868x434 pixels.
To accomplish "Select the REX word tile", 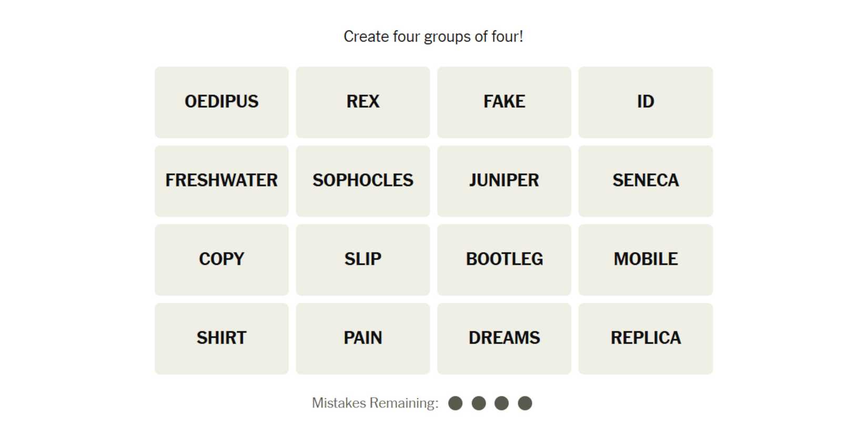I will click(362, 102).
